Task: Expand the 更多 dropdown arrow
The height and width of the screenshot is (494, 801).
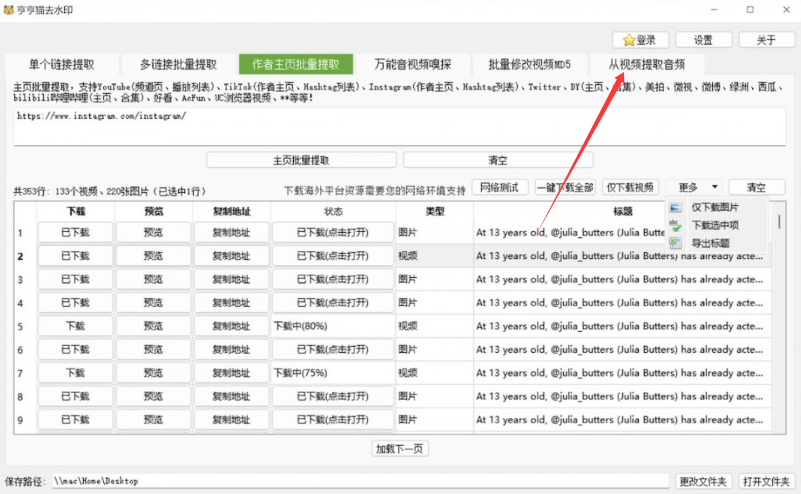Action: tap(714, 187)
